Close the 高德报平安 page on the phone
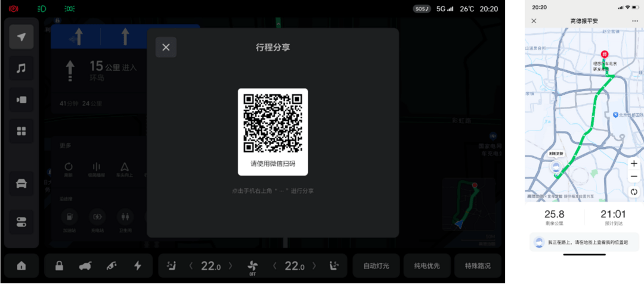 click(x=534, y=21)
